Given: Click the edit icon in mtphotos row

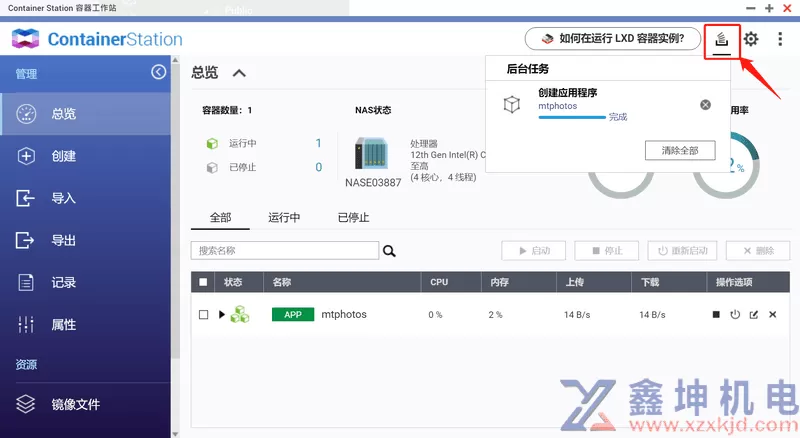Looking at the screenshot, I should (x=754, y=315).
